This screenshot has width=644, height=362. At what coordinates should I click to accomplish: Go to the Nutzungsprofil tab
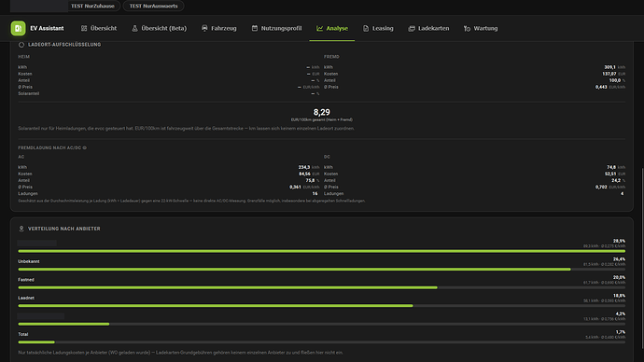[x=276, y=28]
